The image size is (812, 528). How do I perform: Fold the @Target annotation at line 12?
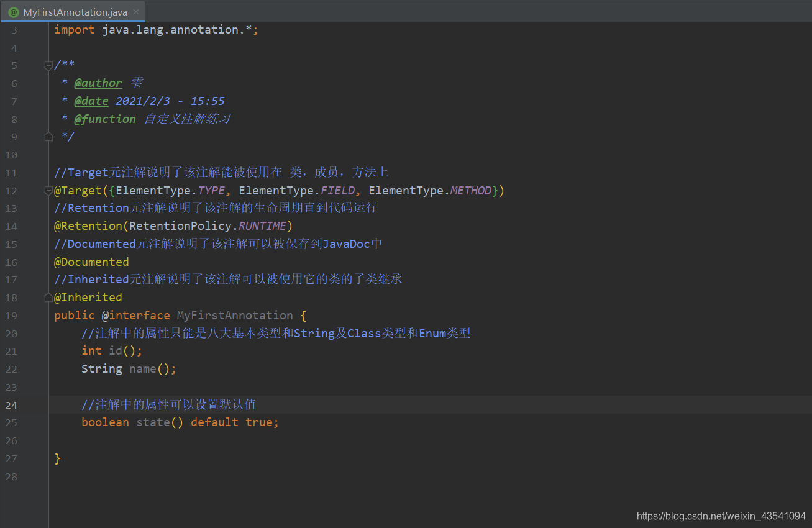click(x=48, y=191)
